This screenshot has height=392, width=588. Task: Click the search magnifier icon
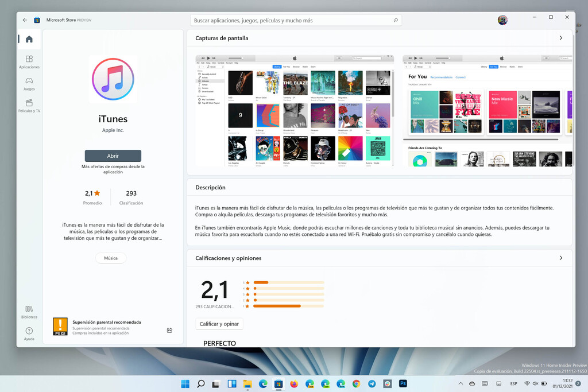396,20
